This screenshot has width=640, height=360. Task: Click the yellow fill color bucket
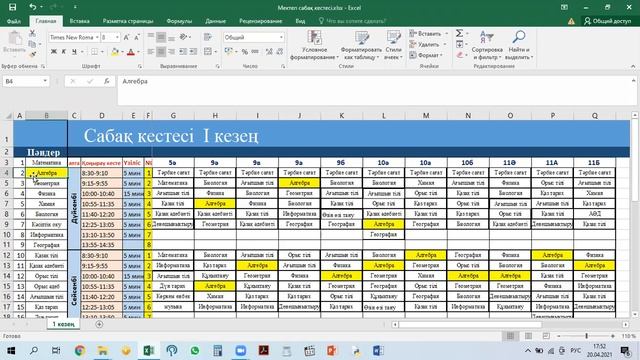[115, 52]
